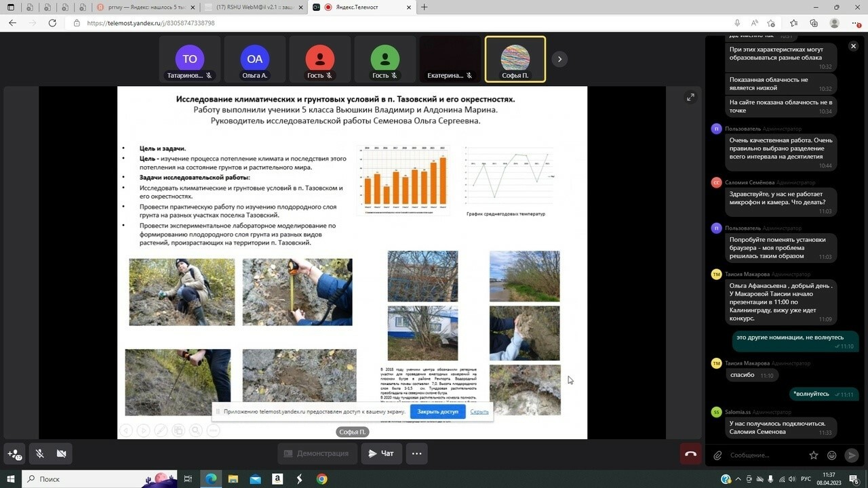
Task: Open the notifications center icon
Action: pos(855,479)
